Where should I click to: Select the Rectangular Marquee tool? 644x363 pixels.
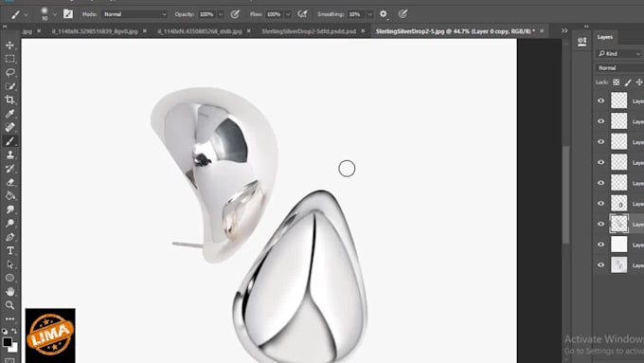[9, 59]
